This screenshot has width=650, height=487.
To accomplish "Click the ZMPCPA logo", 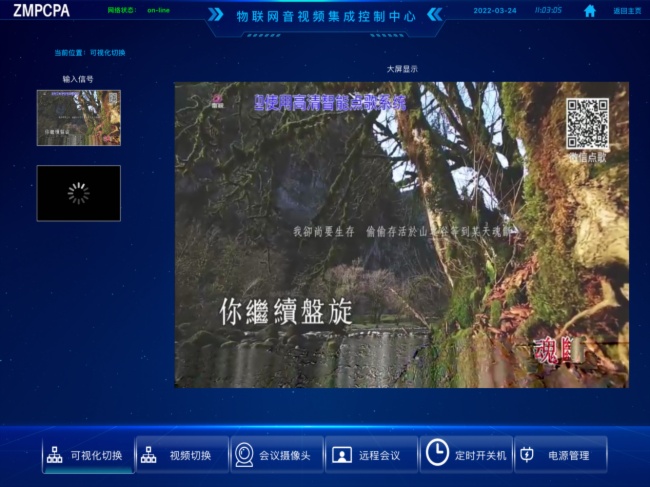I will pos(42,11).
